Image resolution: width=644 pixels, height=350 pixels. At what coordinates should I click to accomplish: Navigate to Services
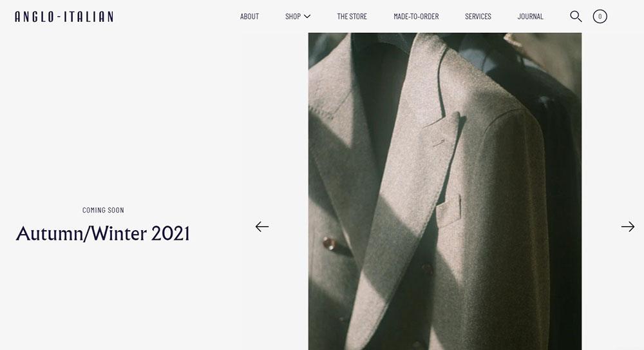(478, 17)
